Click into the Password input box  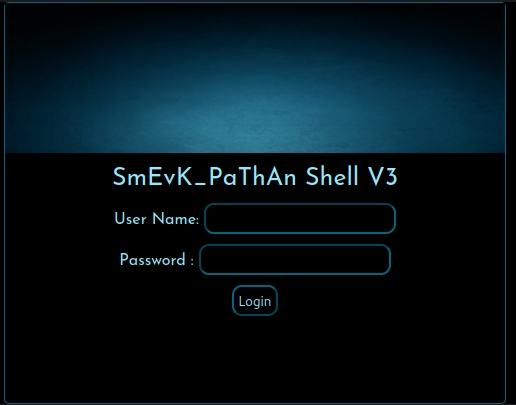pos(295,260)
